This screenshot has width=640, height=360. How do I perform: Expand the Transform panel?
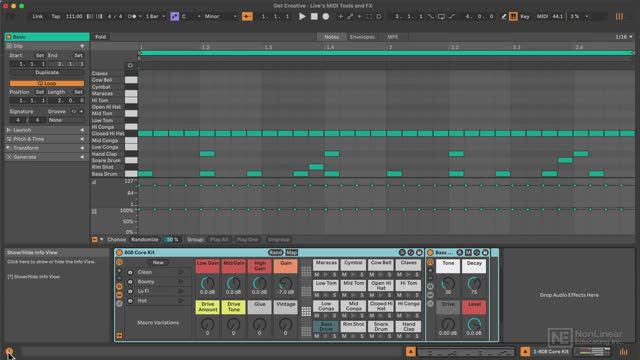47,148
